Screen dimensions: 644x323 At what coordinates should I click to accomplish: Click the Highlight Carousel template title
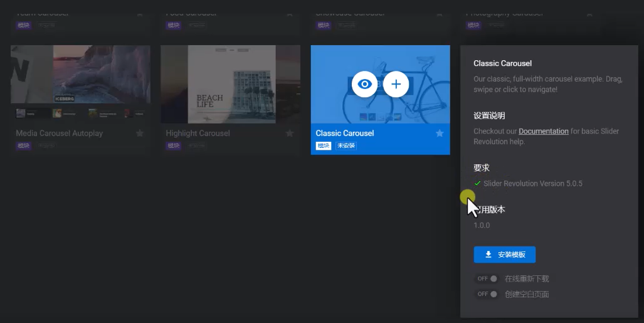[198, 133]
